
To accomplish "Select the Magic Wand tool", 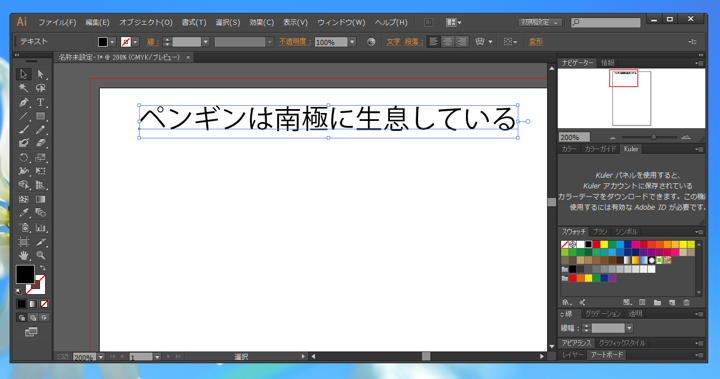I will pos(23,88).
